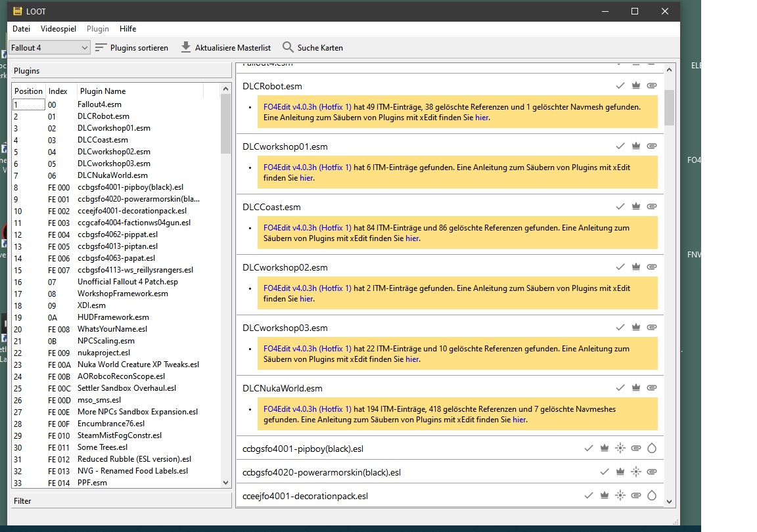The image size is (757, 532).
Task: Open the Fallout 4 game dropdown
Action: (50, 47)
